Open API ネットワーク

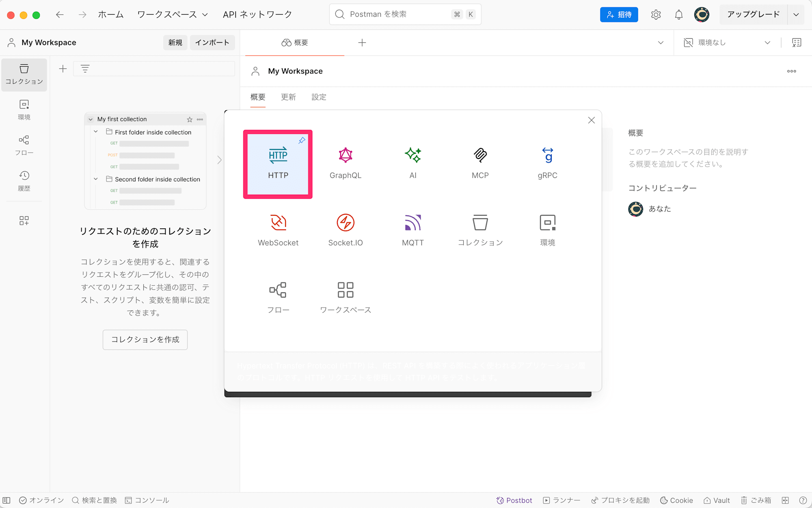257,15
